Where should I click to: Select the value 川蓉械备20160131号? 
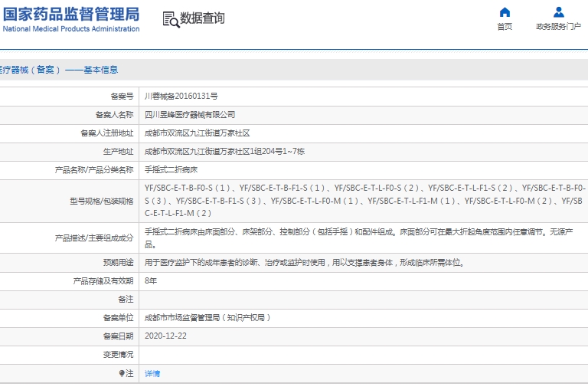[181, 97]
